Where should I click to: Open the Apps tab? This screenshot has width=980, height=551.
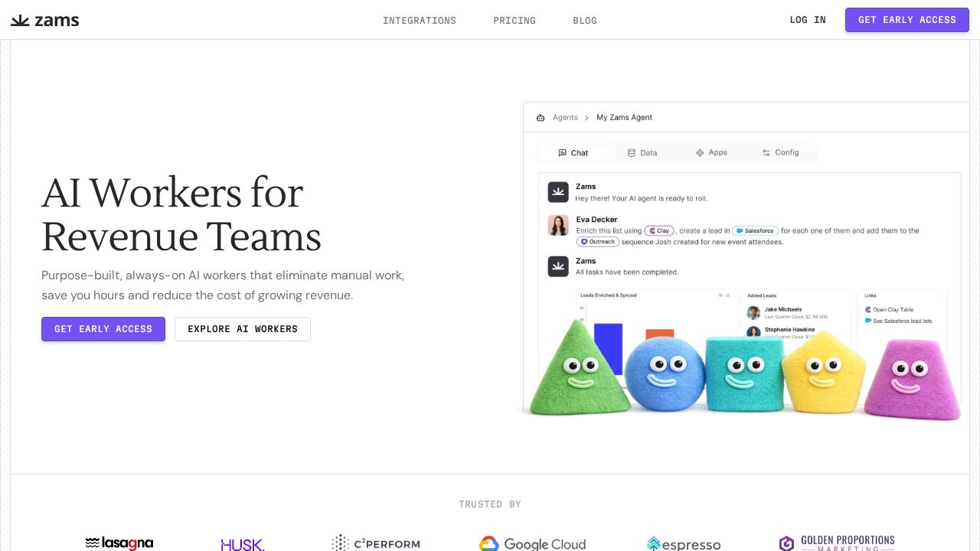click(711, 153)
